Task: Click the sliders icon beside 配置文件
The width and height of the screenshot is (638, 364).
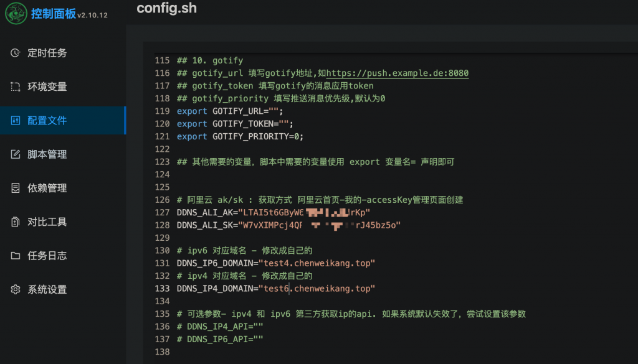Action: tap(16, 121)
